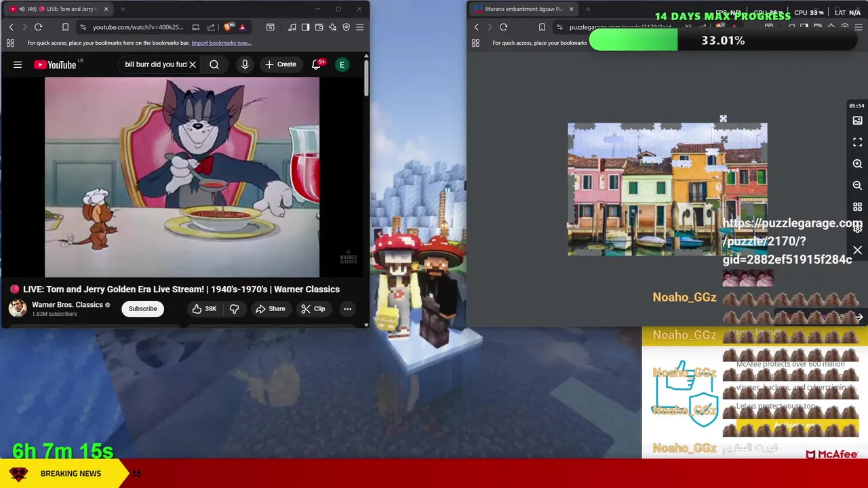The height and width of the screenshot is (488, 868).
Task: Open the YouTube Create menu
Action: [280, 64]
